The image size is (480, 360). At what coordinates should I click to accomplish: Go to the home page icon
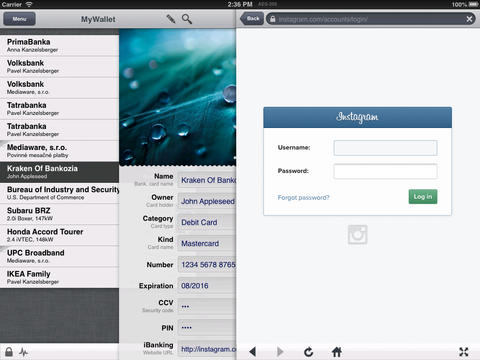click(337, 351)
